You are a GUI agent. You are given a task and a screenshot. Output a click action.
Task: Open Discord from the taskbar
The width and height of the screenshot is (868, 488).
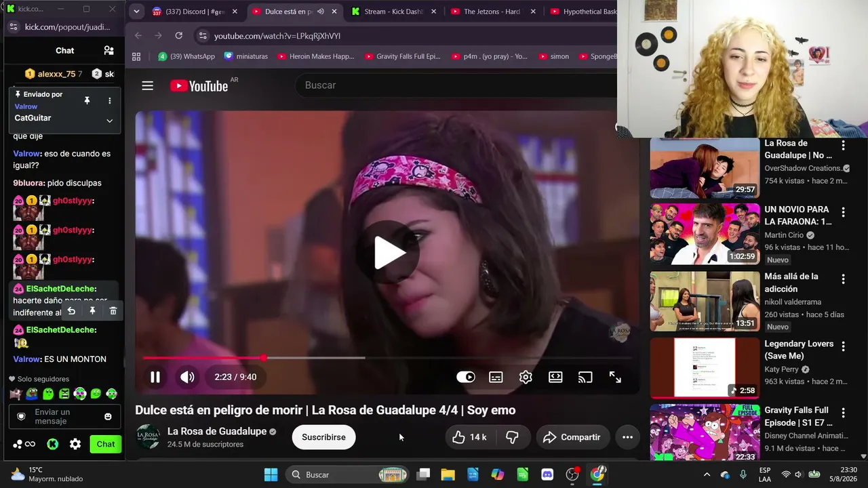click(x=547, y=474)
